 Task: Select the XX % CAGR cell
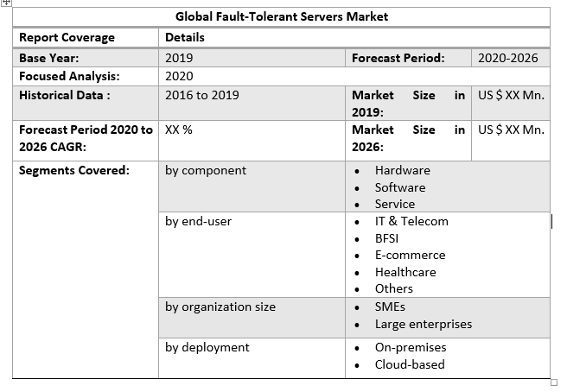[178, 130]
